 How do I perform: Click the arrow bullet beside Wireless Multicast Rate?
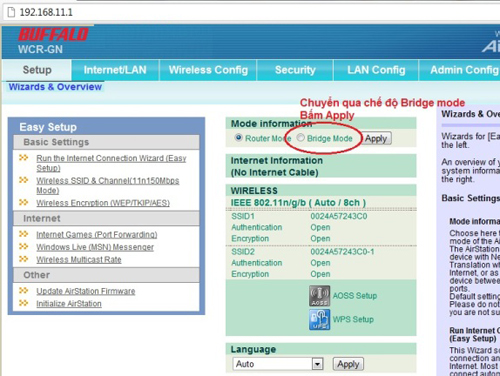(x=23, y=258)
